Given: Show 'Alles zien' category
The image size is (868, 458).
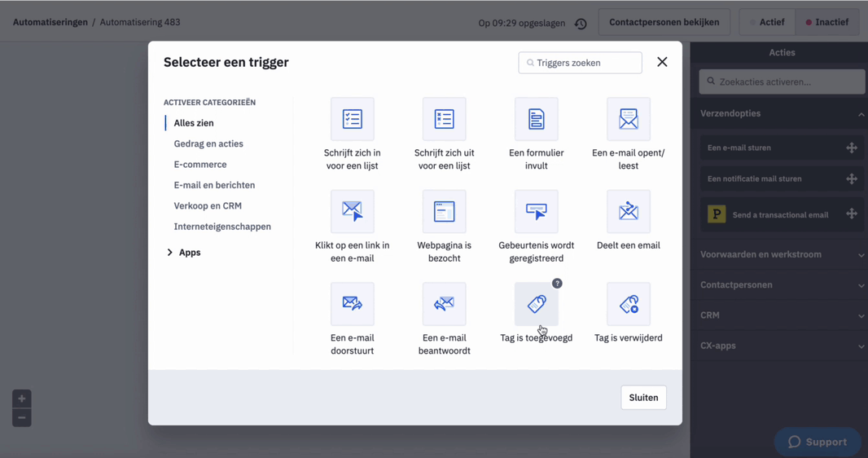Looking at the screenshot, I should tap(194, 123).
